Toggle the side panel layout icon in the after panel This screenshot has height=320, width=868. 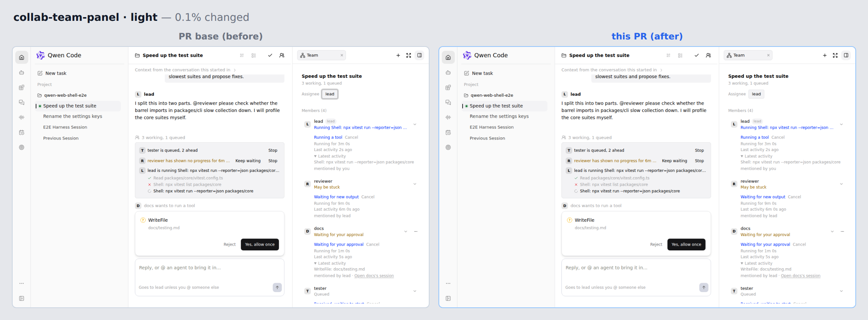pyautogui.click(x=846, y=55)
